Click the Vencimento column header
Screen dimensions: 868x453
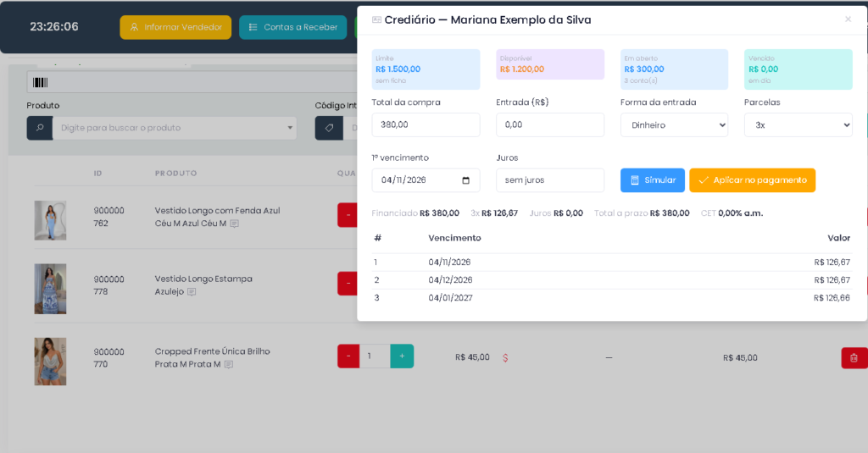pos(454,238)
